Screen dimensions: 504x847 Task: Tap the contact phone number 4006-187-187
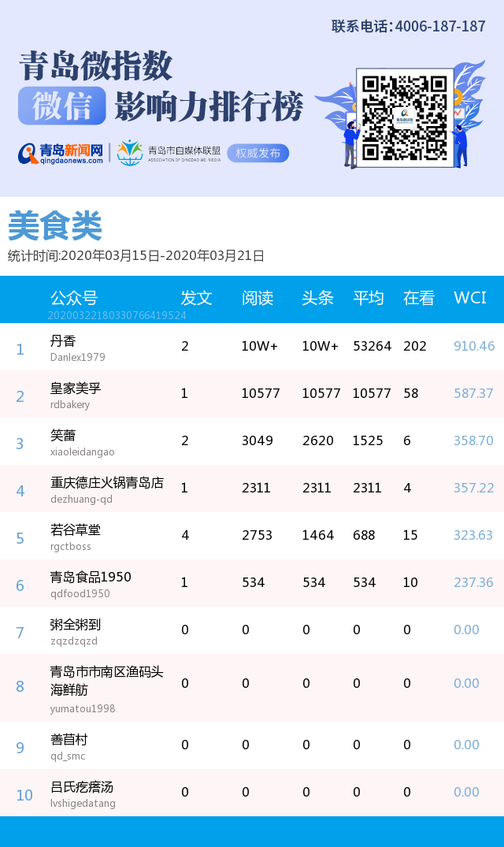(440, 27)
